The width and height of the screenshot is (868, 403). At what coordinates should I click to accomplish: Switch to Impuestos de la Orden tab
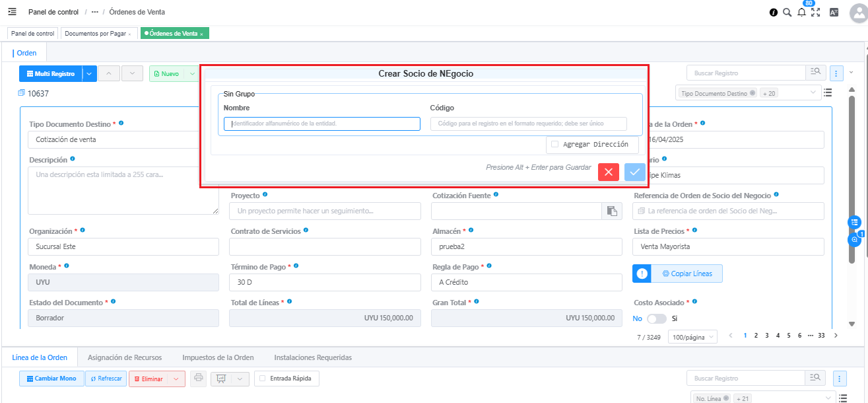tap(218, 357)
